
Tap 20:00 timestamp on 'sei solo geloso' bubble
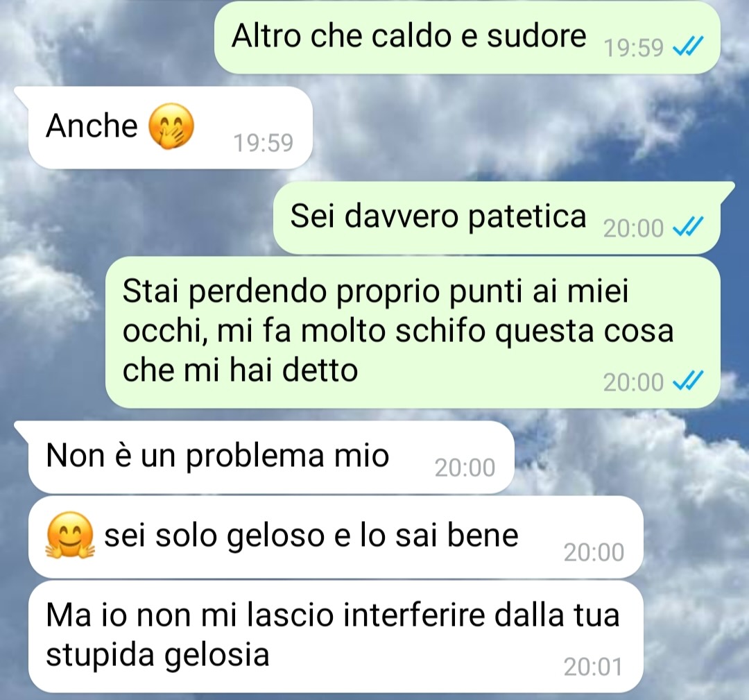point(594,552)
